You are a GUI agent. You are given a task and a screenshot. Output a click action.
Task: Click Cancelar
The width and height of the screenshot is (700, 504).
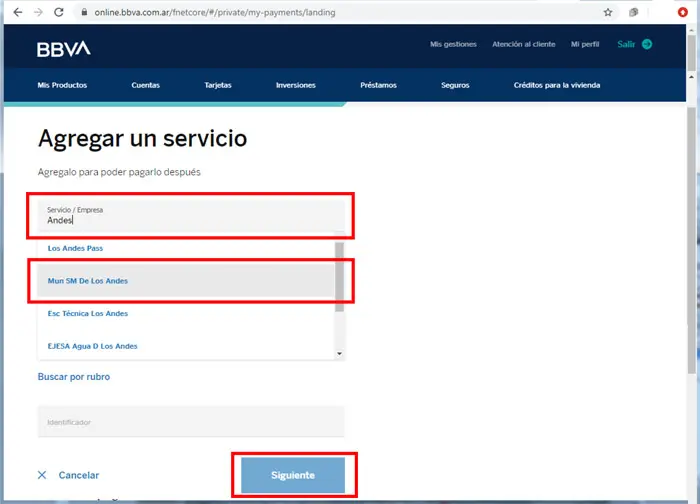point(79,475)
